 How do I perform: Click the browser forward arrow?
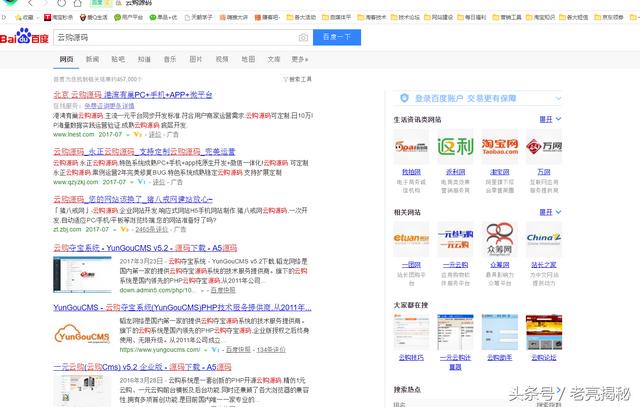(45, 3)
